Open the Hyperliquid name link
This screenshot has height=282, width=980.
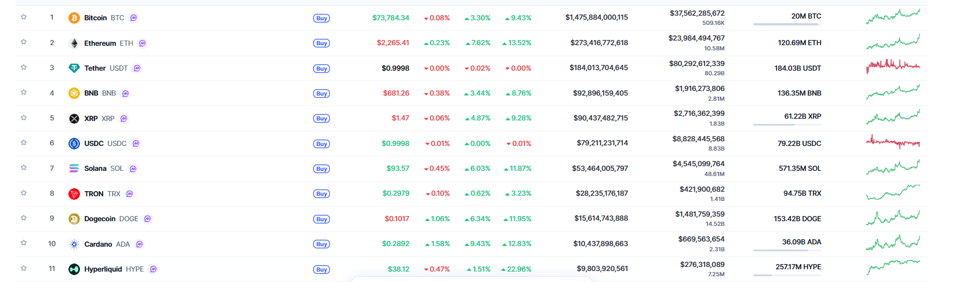coord(103,269)
